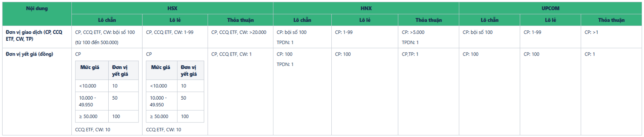Click '≥ 50.000' in HSX Lô chẵn price table
This screenshot has height=137, width=644.
(x=88, y=116)
